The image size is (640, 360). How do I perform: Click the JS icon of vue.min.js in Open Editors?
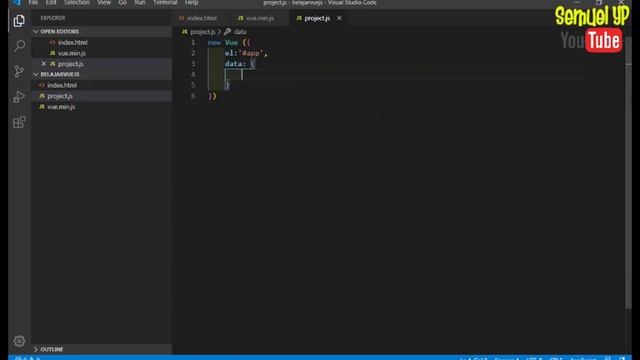click(52, 53)
